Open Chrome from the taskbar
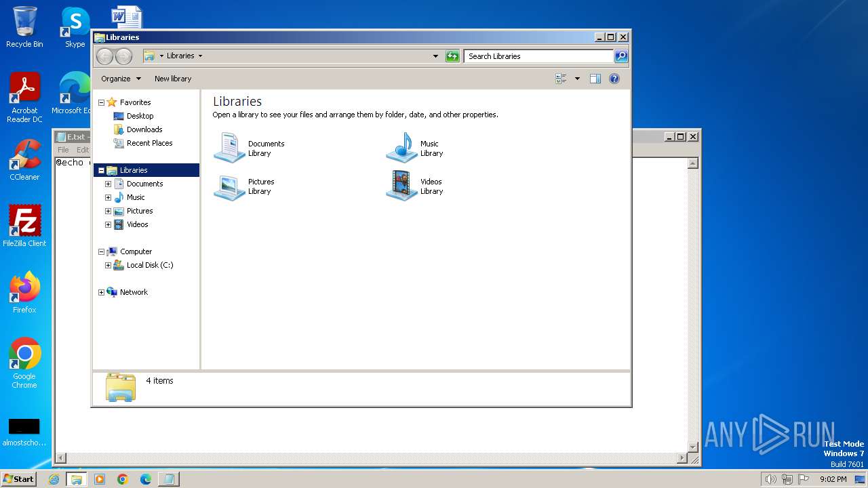Image resolution: width=868 pixels, height=488 pixels. (x=123, y=479)
